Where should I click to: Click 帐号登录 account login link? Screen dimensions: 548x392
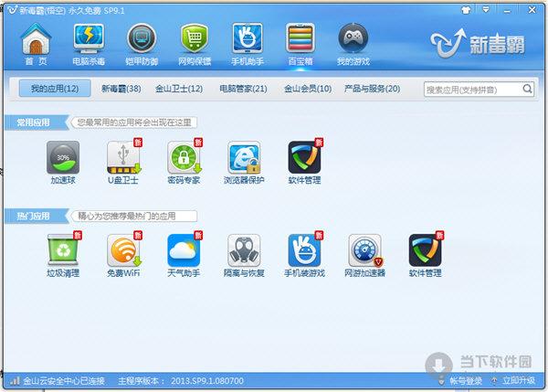[466, 380]
